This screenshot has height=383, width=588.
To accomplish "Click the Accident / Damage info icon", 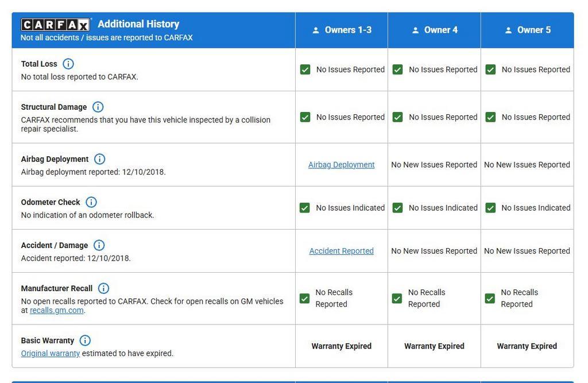I will tap(99, 245).
